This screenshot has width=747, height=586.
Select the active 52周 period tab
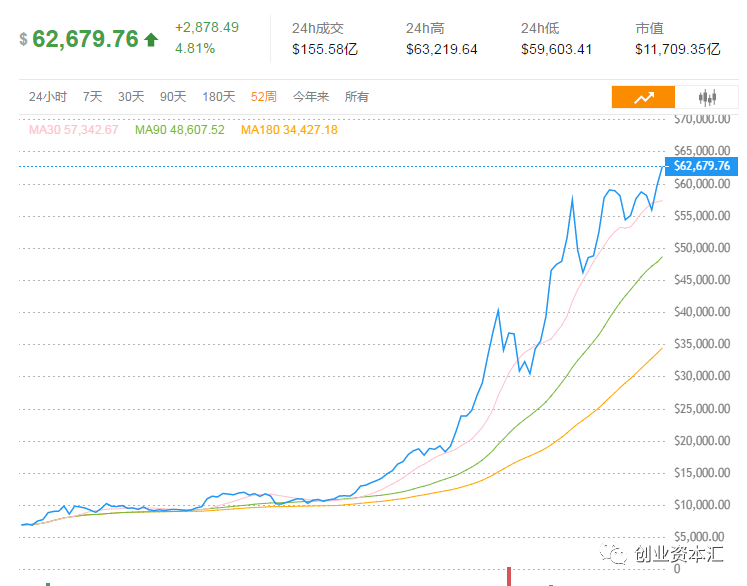point(264,97)
